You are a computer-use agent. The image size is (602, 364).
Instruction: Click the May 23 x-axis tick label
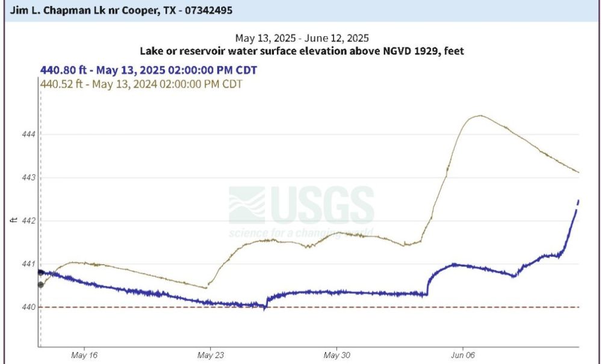(210, 355)
